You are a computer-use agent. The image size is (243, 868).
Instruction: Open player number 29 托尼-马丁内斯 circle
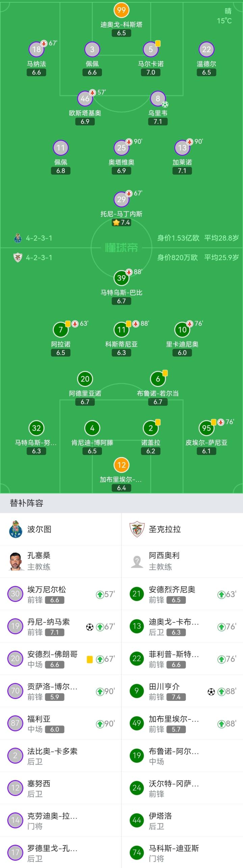[x=121, y=199]
